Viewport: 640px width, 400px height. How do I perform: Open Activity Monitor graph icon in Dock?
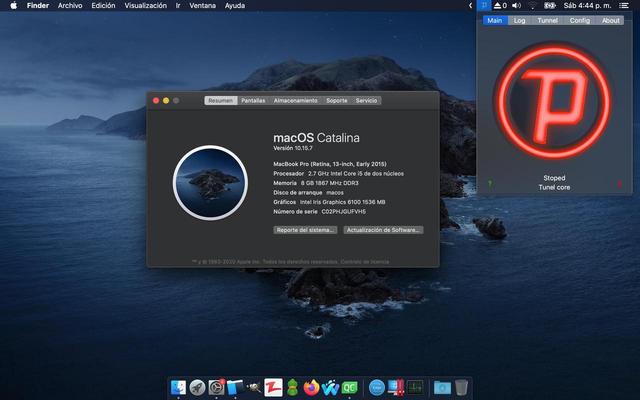[415, 387]
